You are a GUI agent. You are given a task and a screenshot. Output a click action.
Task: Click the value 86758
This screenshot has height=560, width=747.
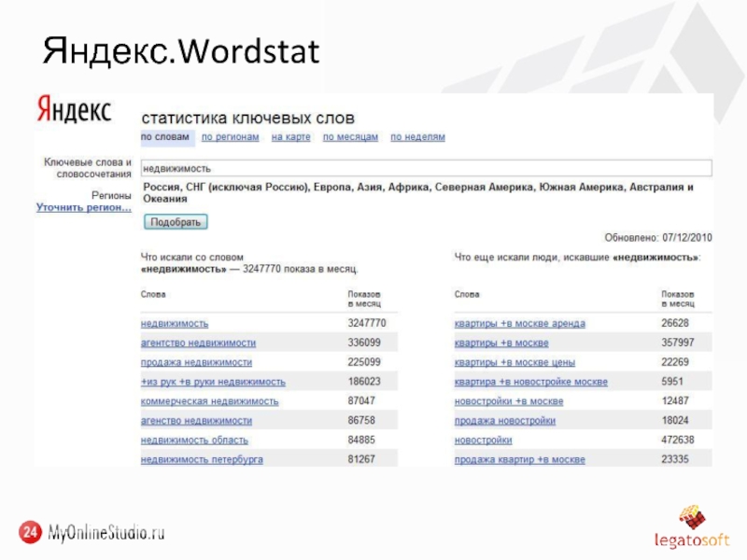tap(361, 421)
